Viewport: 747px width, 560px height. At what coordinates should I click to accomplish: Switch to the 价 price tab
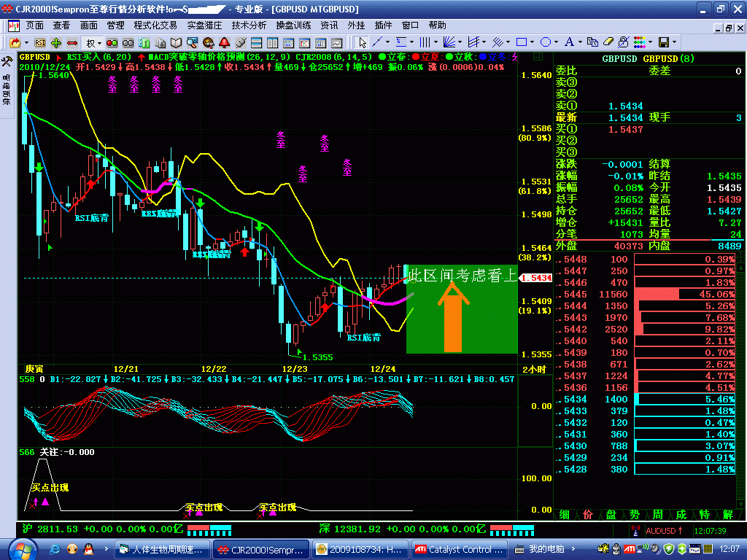coord(587,515)
